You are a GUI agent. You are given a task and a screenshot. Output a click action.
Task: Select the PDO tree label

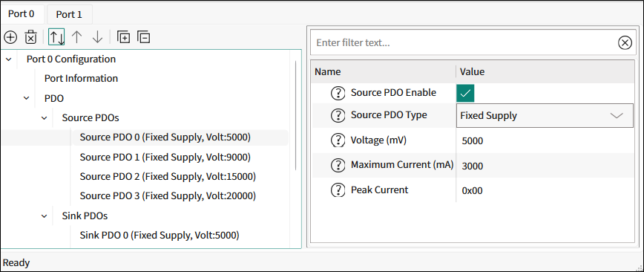click(54, 98)
